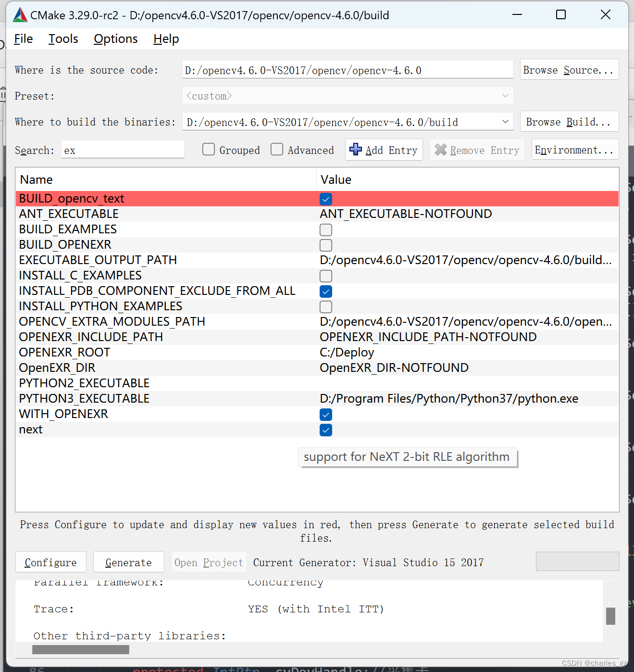
Task: Click the Configure button
Action: pyautogui.click(x=51, y=562)
